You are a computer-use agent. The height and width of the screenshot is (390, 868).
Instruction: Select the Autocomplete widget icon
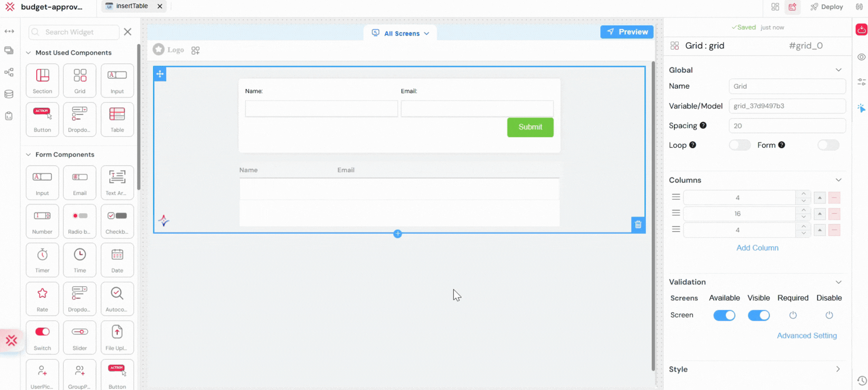tap(117, 298)
